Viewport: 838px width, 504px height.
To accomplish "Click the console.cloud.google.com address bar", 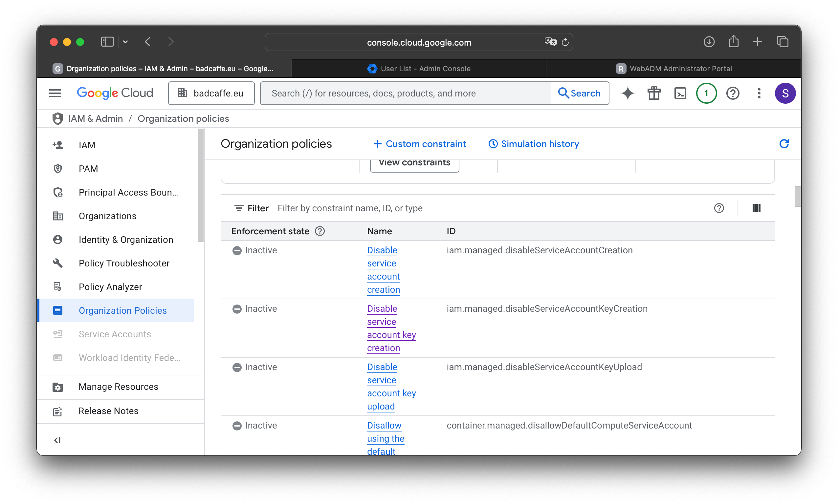I will [419, 42].
